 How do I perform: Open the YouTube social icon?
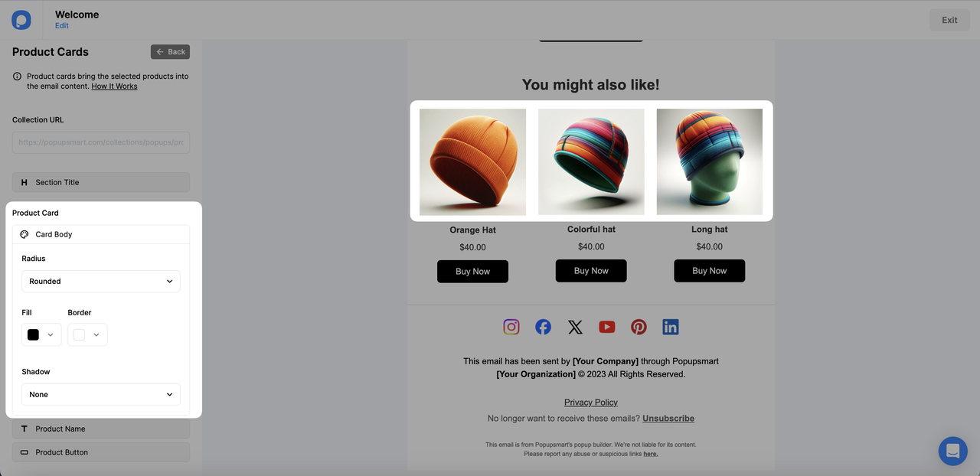[x=607, y=327]
